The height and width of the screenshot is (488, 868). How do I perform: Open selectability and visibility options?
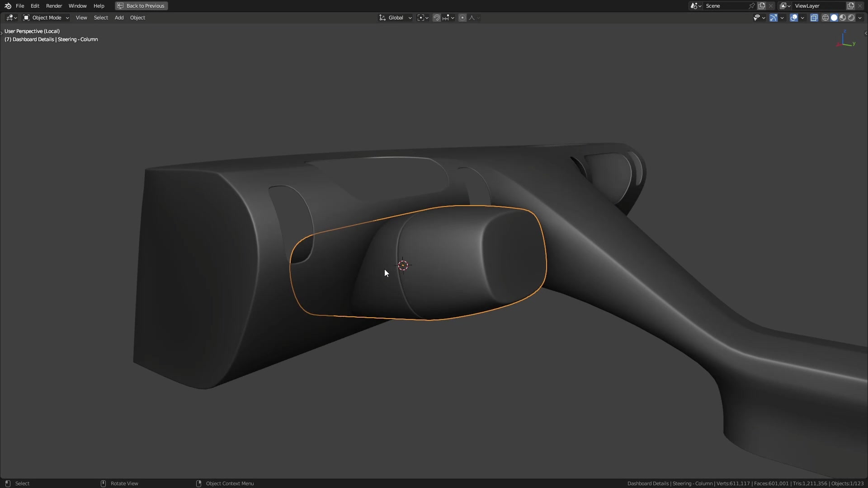point(759,18)
